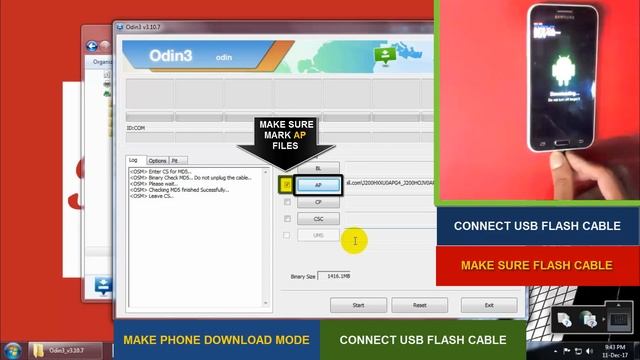
Task: Click the second device icon in gadget popup
Action: click(x=588, y=319)
